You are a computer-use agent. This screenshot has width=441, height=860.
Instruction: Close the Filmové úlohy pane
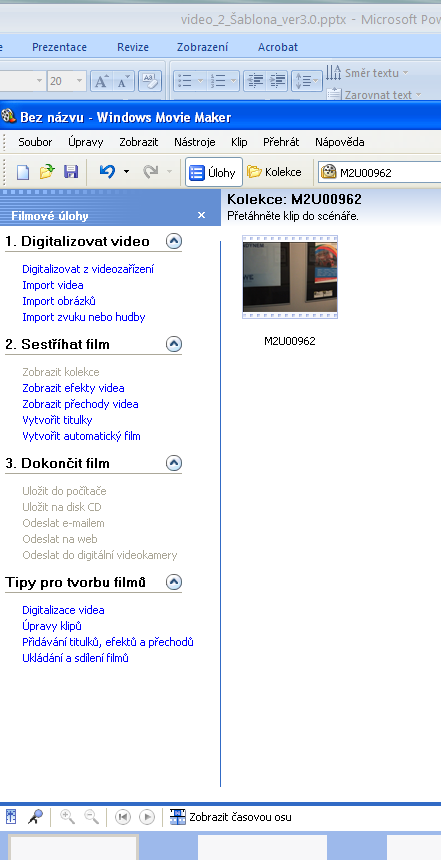tap(201, 215)
